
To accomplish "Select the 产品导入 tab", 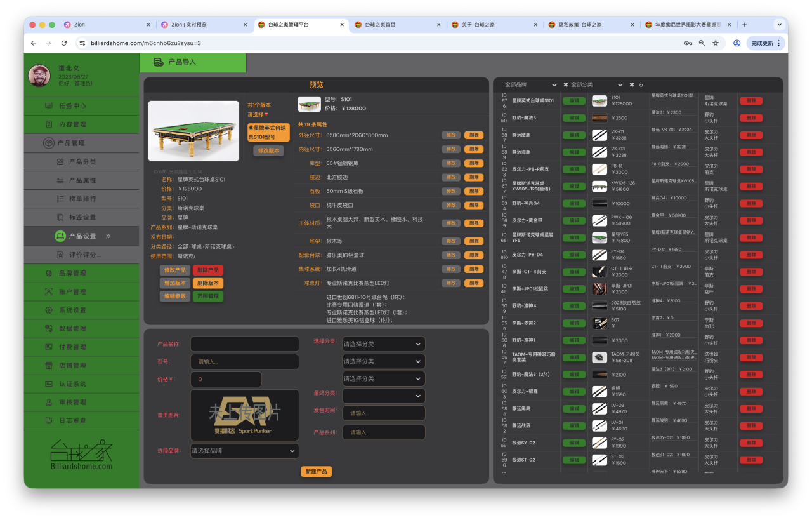I will pos(193,62).
